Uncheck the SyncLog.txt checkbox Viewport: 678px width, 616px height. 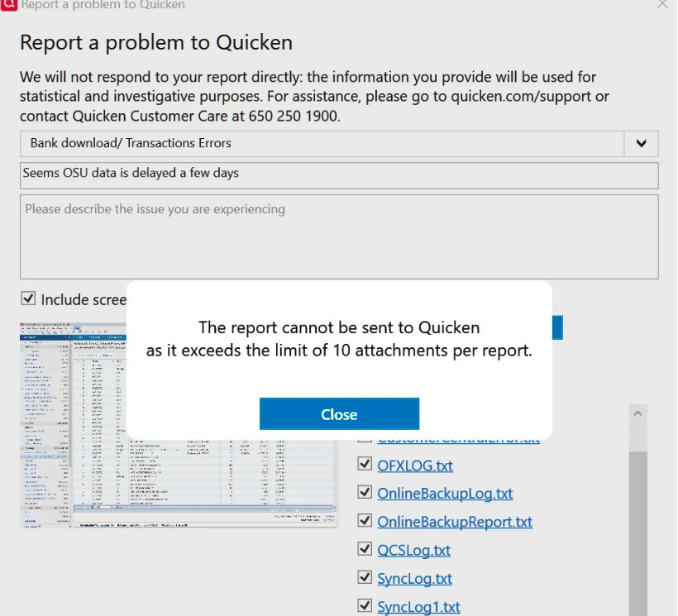click(x=365, y=577)
